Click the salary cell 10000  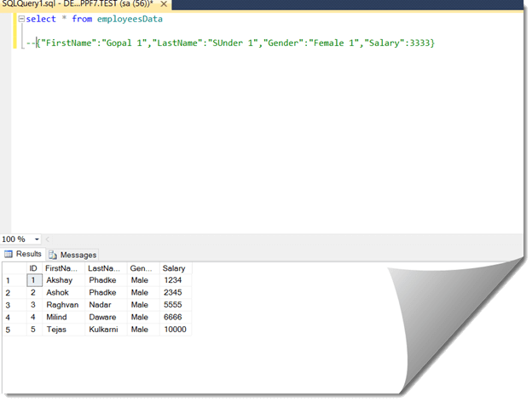tap(176, 330)
